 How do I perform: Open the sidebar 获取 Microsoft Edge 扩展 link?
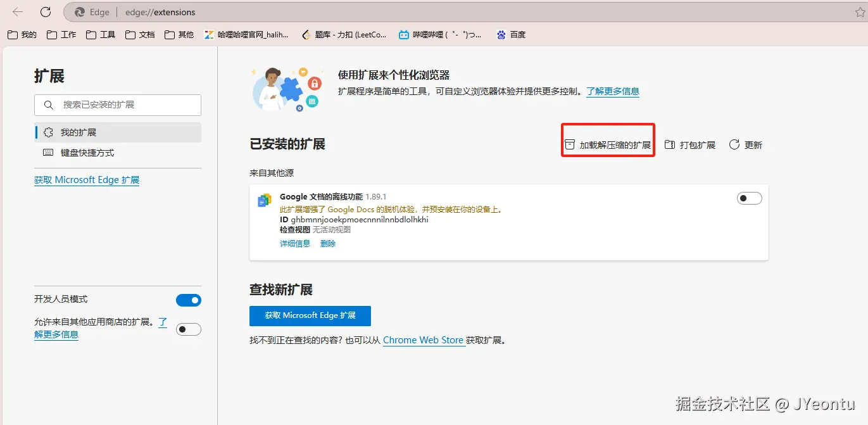coord(87,180)
